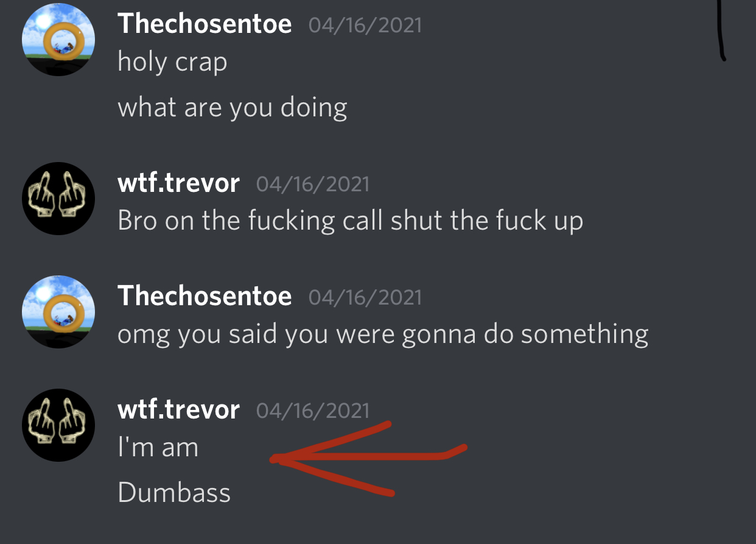756x544 pixels.
Task: Click Thechosentoe's avatar next to "omg you said"
Action: [58, 312]
